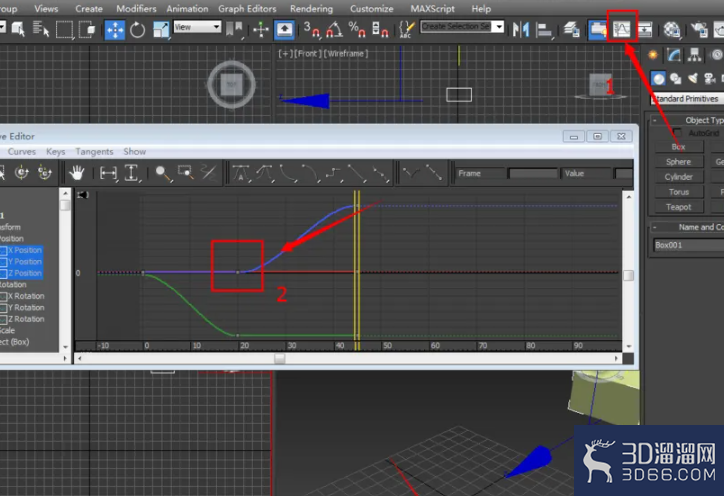
Task: Click Use Pivot Point Center icon
Action: 234,30
